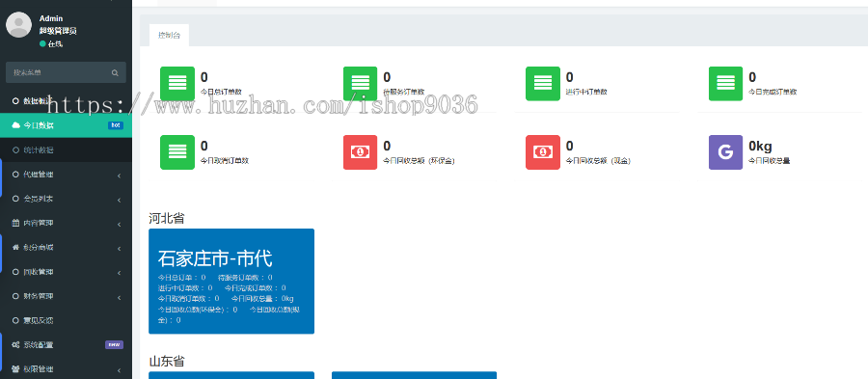The image size is (868, 379).
Task: Click the 今日回收总额 (环保金) red money icon
Action: [360, 152]
